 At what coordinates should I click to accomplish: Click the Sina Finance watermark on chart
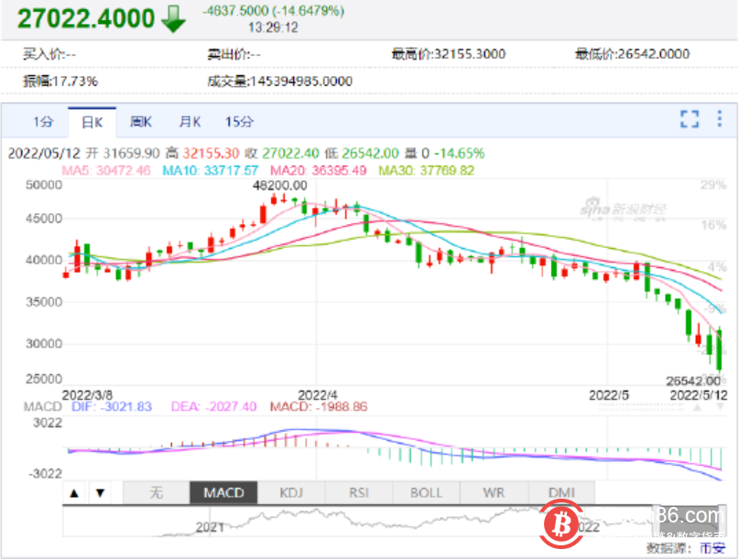click(x=623, y=209)
